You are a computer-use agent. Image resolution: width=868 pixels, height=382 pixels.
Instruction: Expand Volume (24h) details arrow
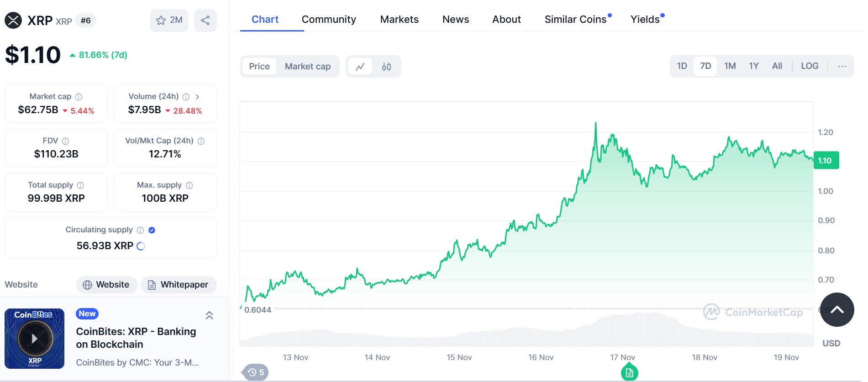[197, 97]
